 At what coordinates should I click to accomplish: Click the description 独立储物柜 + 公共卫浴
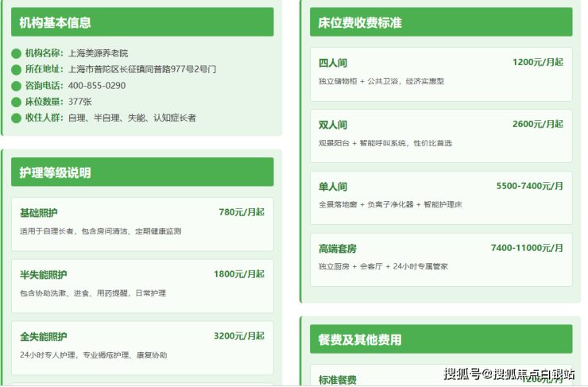click(x=358, y=81)
